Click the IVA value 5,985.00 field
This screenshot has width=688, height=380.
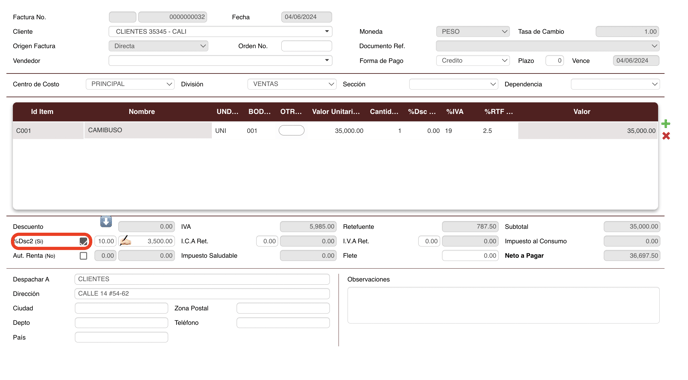(x=308, y=227)
